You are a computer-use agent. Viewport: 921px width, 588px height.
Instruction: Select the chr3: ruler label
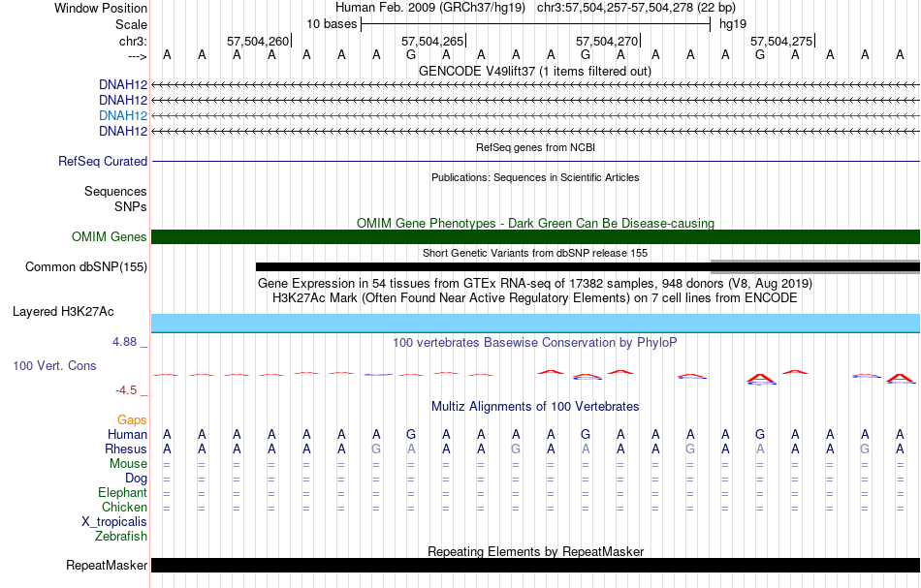pyautogui.click(x=133, y=41)
